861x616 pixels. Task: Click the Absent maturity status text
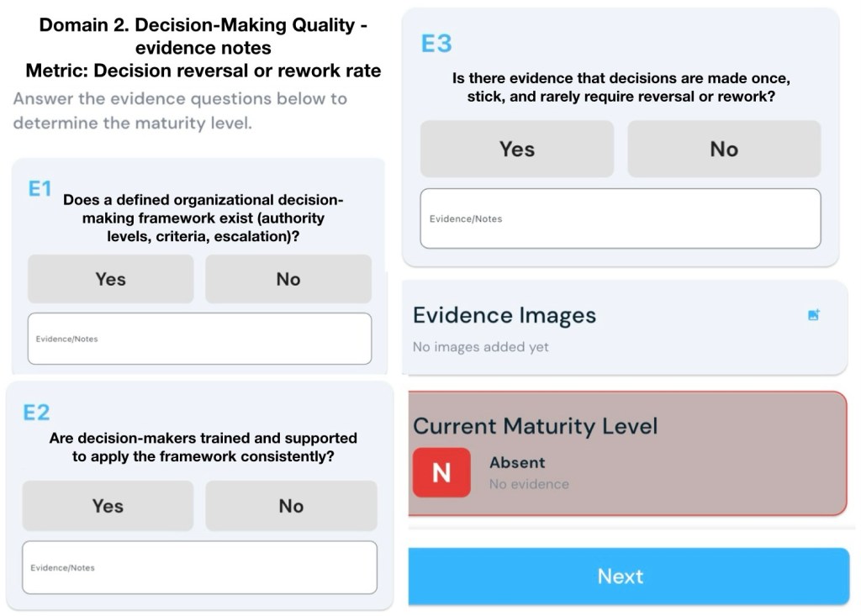tap(517, 462)
